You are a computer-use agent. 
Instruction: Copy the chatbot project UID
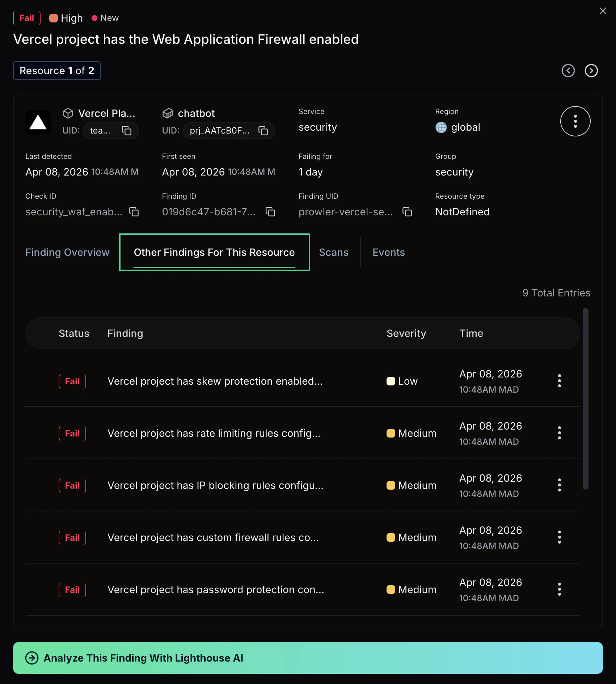point(263,131)
